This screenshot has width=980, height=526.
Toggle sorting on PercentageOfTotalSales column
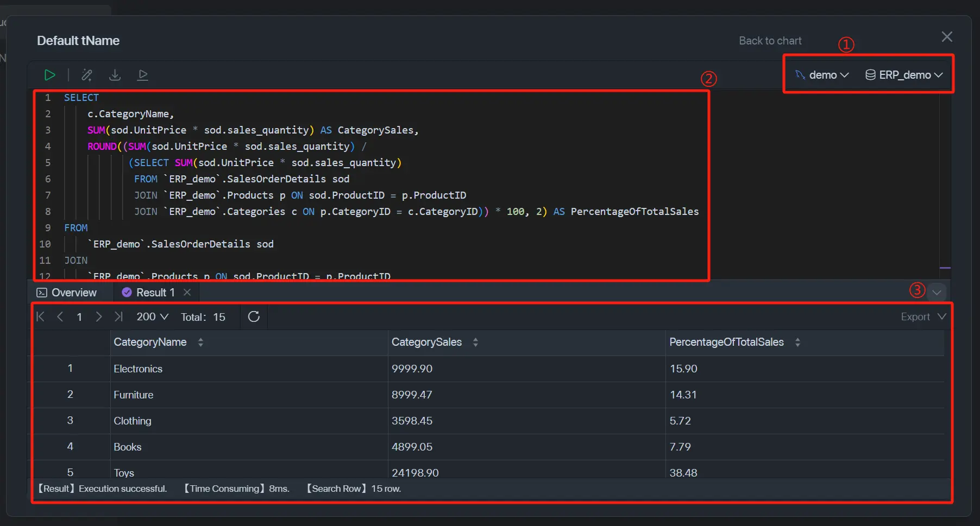tap(798, 342)
